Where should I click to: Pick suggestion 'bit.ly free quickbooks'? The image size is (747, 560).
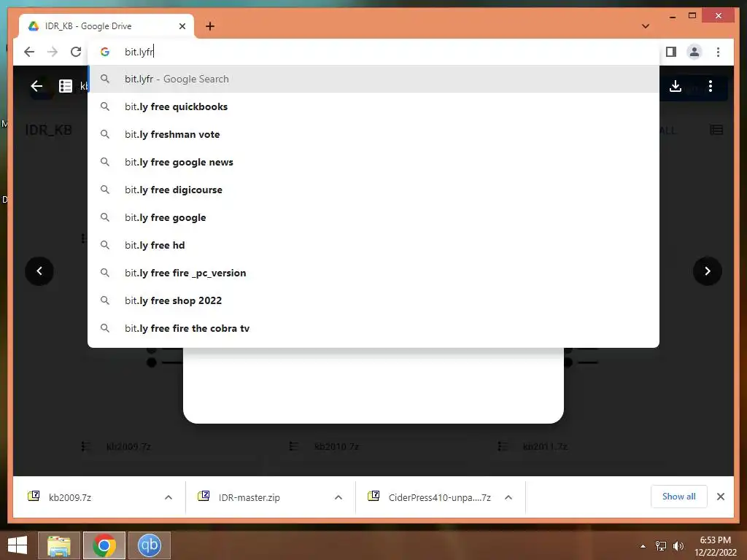click(x=373, y=106)
